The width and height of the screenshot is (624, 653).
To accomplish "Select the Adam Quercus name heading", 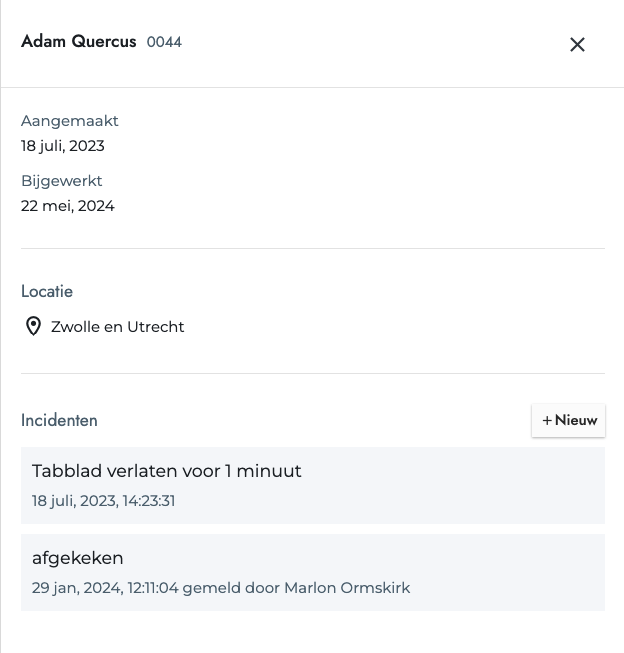I will tap(79, 42).
